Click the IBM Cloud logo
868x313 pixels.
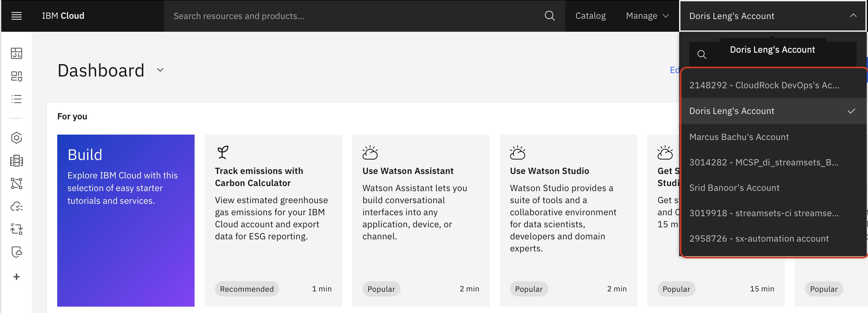63,16
